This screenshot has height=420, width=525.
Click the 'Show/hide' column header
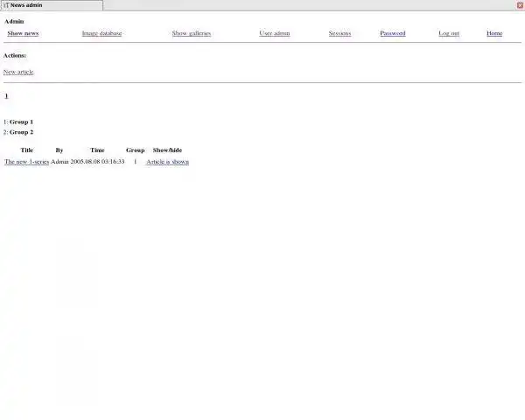167,150
